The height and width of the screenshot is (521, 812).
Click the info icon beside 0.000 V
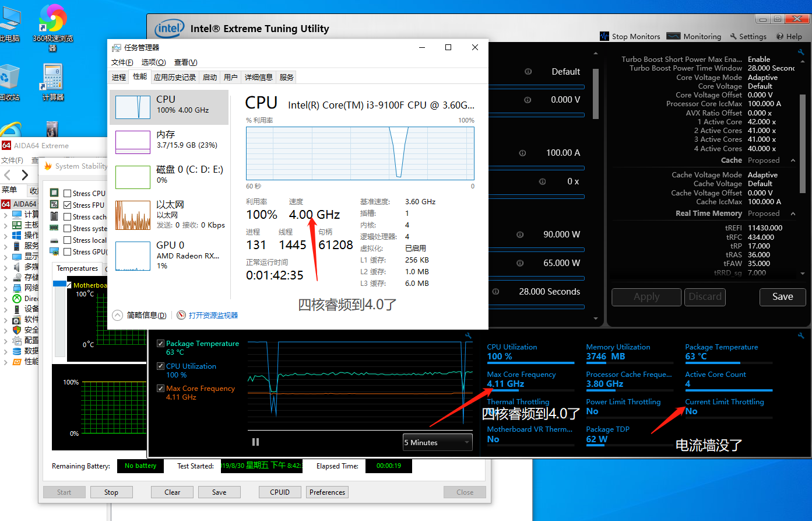tap(528, 100)
